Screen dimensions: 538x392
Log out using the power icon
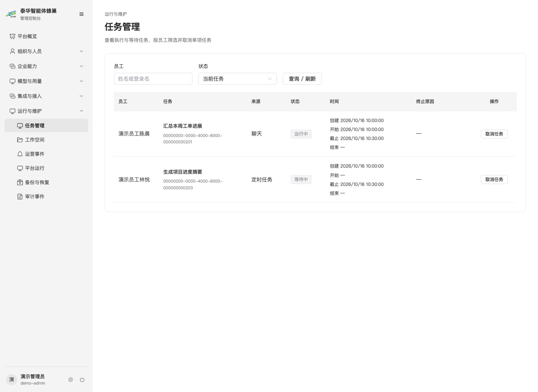click(82, 380)
